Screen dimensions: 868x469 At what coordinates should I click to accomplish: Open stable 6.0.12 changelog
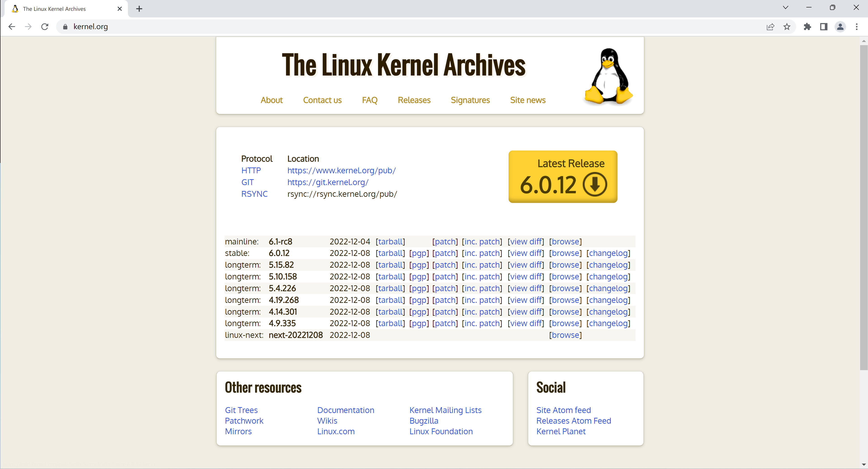(x=608, y=253)
